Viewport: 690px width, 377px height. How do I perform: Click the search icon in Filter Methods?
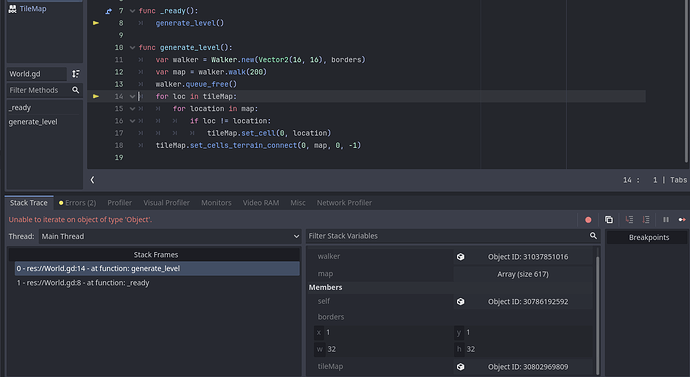click(x=76, y=90)
